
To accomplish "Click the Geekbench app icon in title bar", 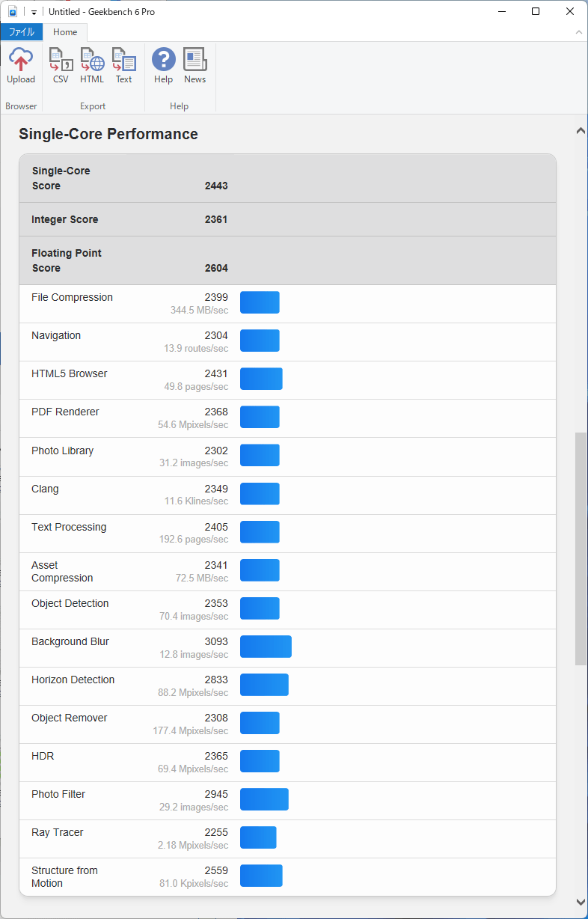I will pos(13,12).
